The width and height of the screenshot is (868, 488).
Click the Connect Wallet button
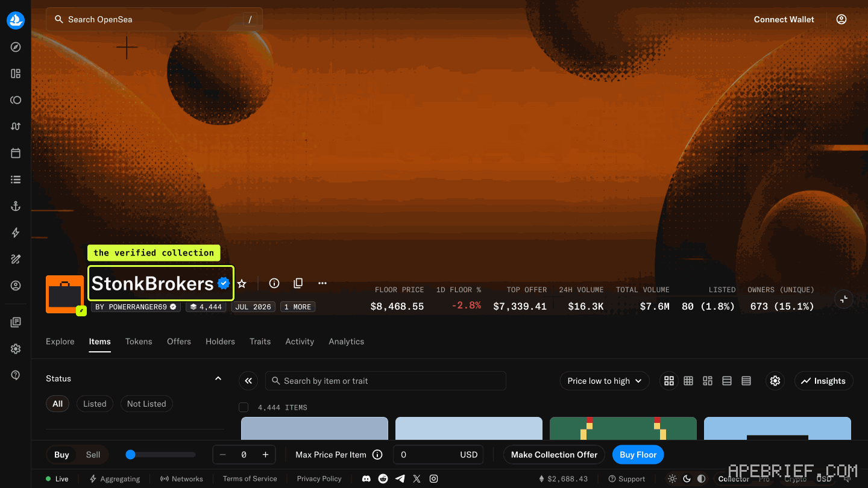click(784, 19)
